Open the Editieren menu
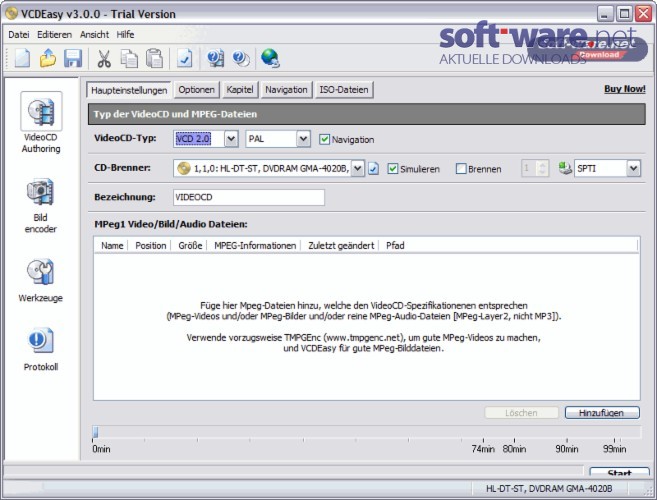Screen dimensions: 657x500 point(54,34)
